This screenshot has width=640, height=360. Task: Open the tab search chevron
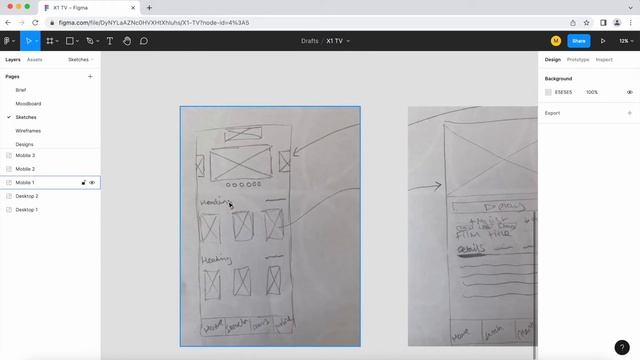tap(631, 8)
